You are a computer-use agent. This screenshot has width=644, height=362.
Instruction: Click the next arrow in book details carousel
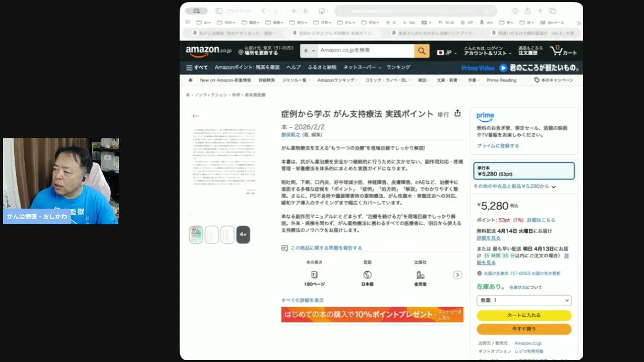(457, 275)
